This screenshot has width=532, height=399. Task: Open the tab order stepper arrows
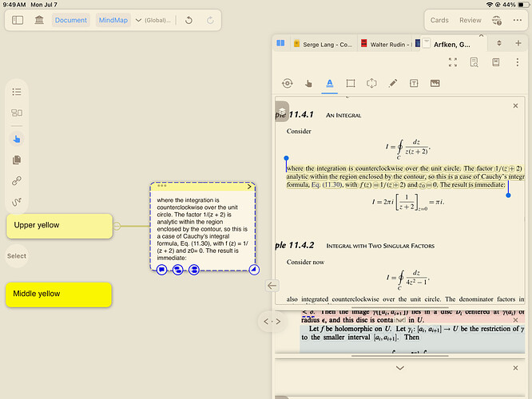click(x=498, y=43)
